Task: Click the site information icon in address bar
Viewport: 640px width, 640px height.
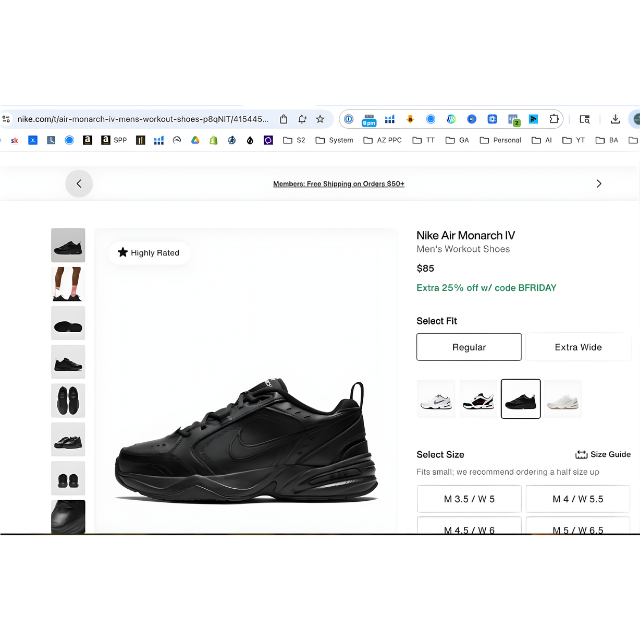Action: (6, 119)
